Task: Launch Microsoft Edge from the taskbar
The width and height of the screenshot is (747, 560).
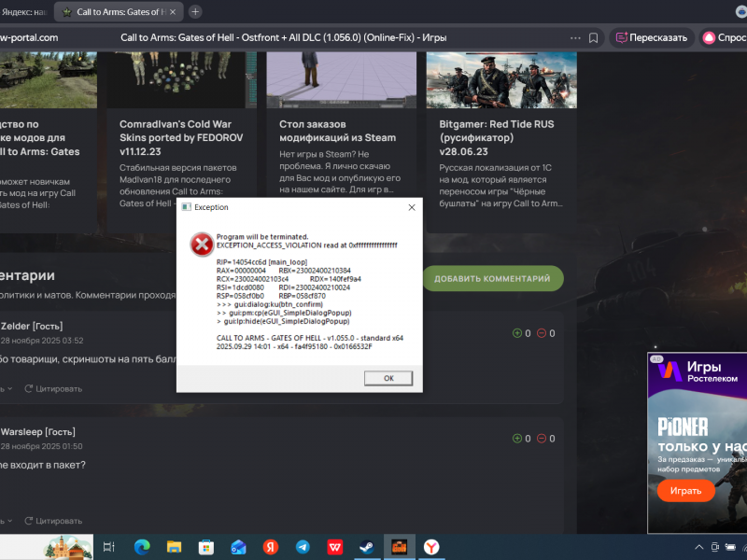Action: point(142,547)
